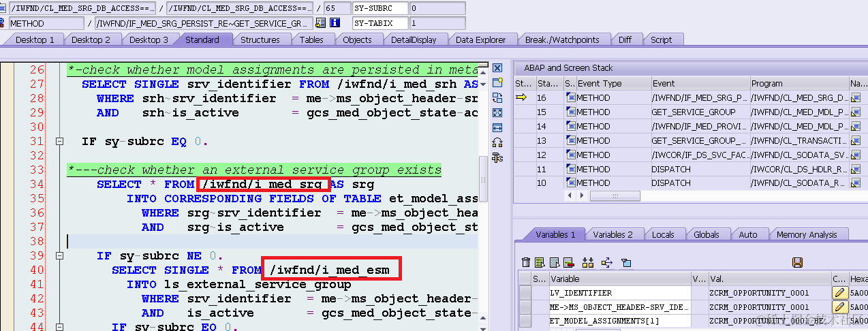Image resolution: width=868 pixels, height=331 pixels.
Task: Select the row selector for LV_IDENTIFIER
Action: click(525, 293)
